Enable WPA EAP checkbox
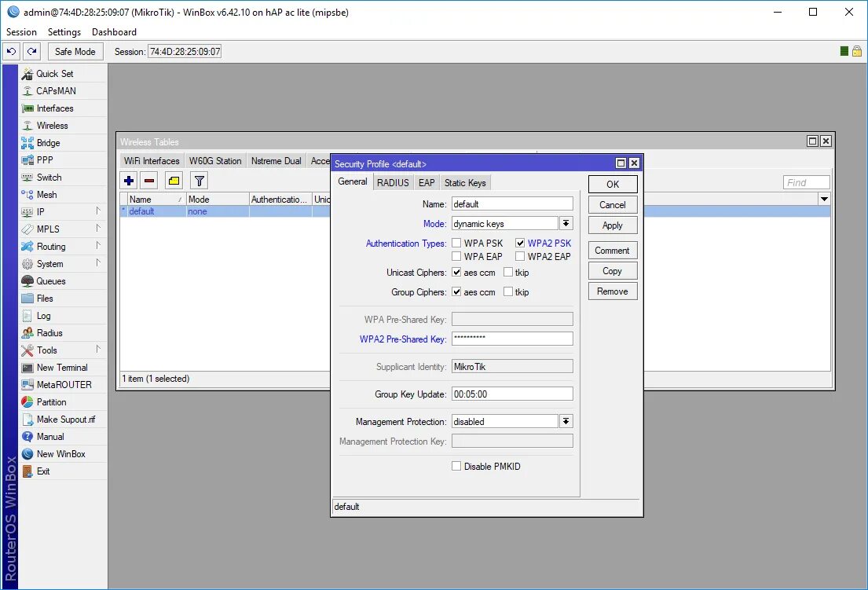Screen dimensions: 868x590 pos(456,256)
